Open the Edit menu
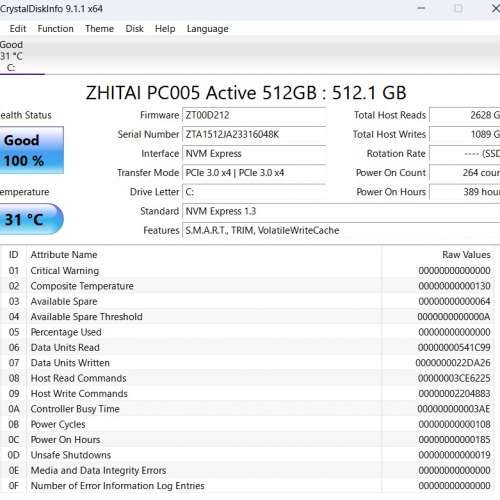 click(x=18, y=29)
